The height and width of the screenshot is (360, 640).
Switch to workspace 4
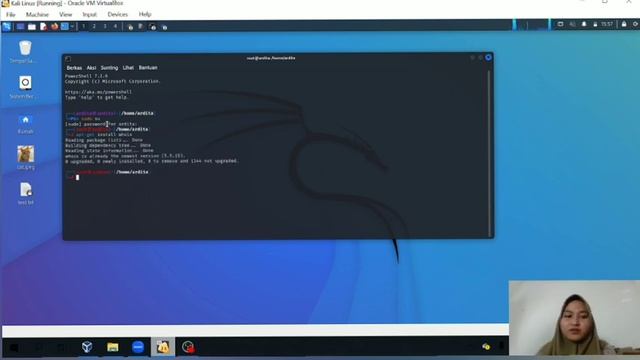[x=116, y=27]
